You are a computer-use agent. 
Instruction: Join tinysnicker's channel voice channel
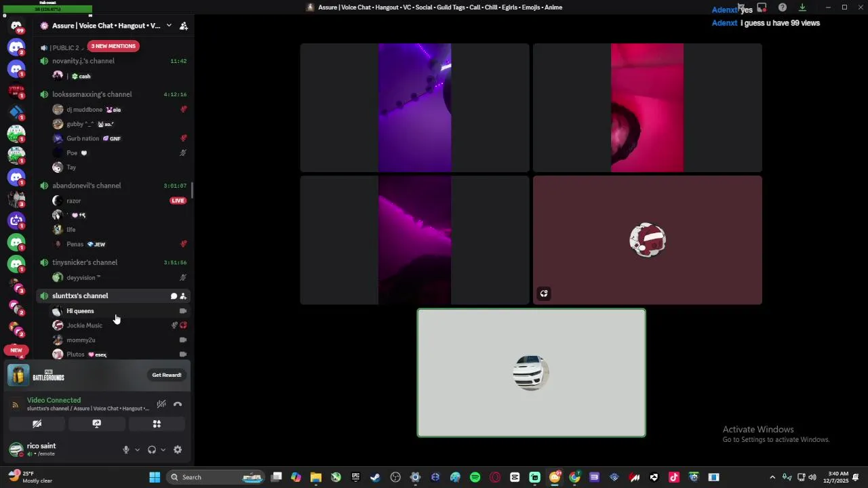pyautogui.click(x=112, y=262)
